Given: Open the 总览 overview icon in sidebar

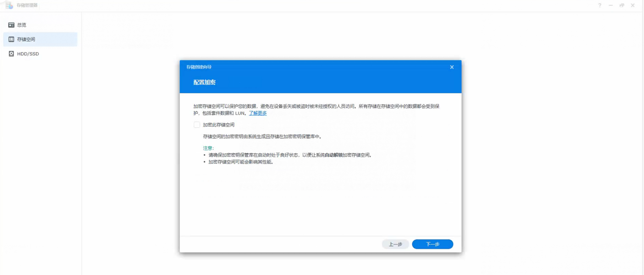Looking at the screenshot, I should click(11, 25).
